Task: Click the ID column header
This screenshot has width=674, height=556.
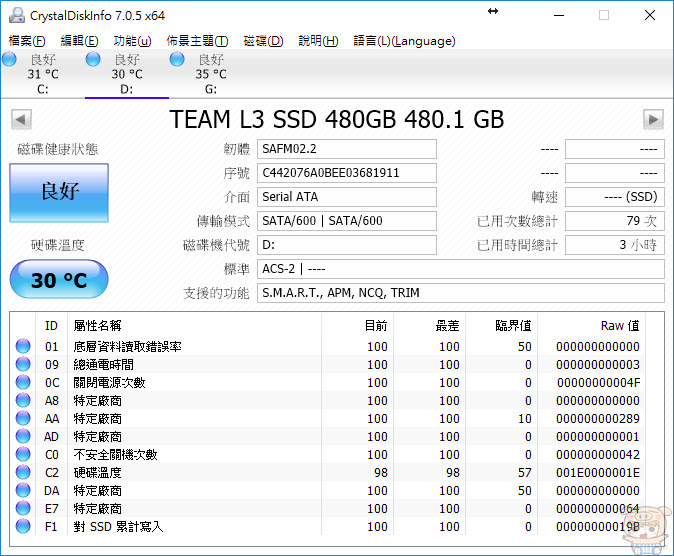Action: (51, 326)
